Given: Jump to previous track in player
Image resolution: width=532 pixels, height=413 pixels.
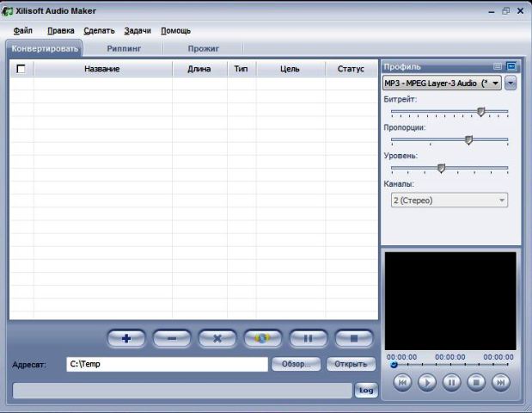Looking at the screenshot, I should 402,382.
